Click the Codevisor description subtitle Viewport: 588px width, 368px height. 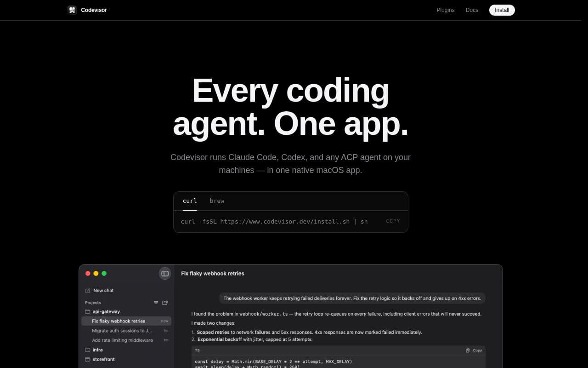pos(290,164)
